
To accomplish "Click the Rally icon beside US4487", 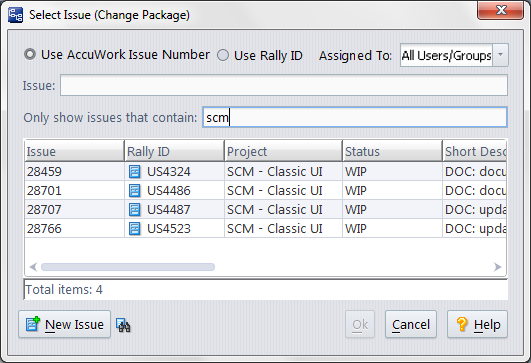I will [x=134, y=210].
